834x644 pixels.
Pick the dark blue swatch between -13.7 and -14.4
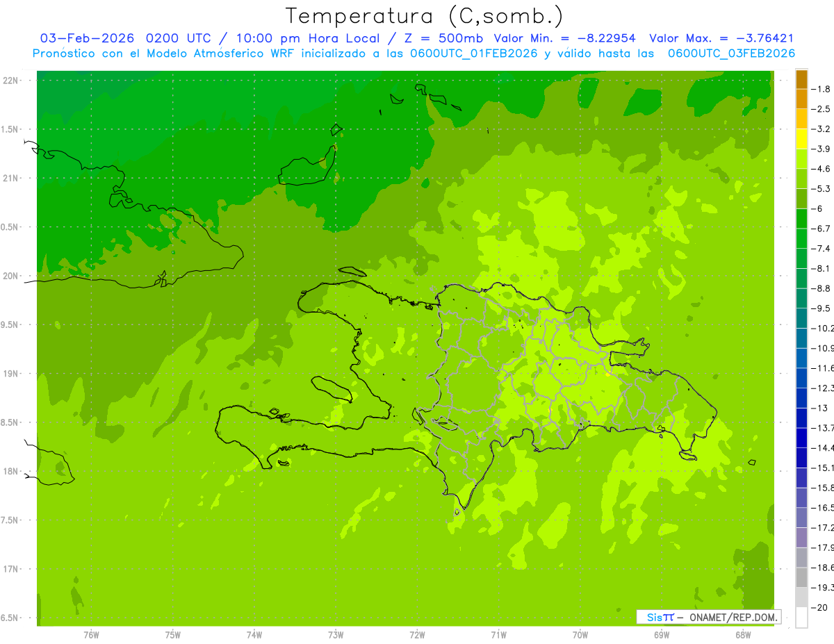[x=801, y=438]
